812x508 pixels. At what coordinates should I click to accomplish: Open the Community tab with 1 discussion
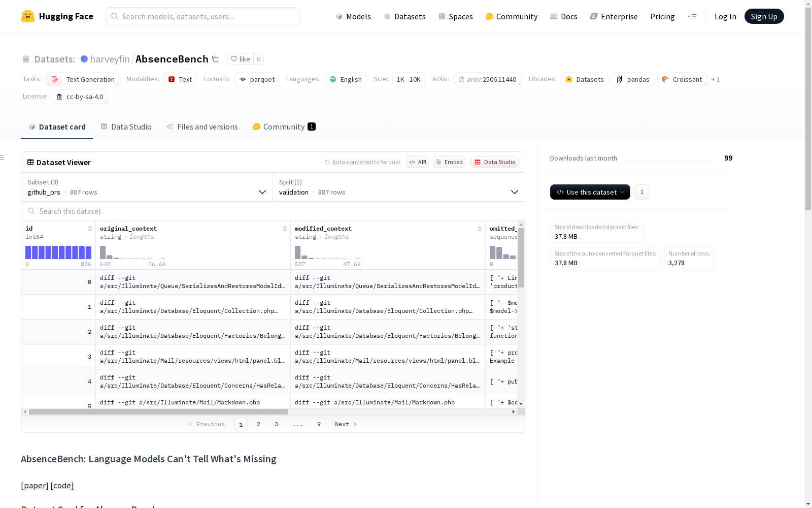tap(284, 127)
